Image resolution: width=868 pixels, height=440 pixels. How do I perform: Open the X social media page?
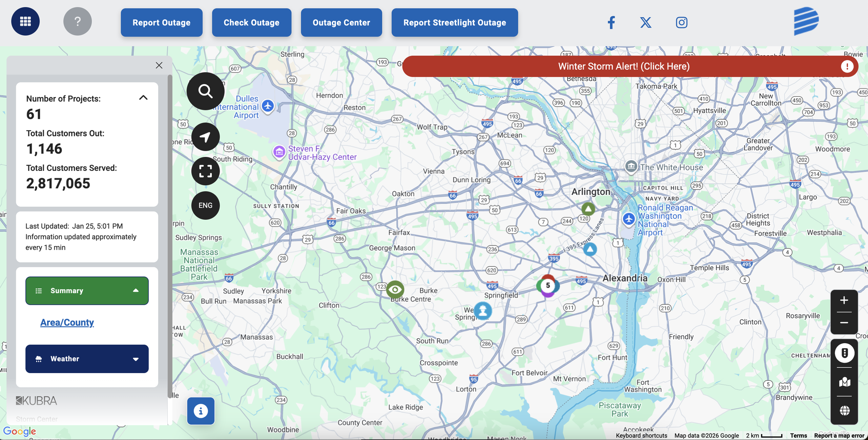click(x=646, y=22)
